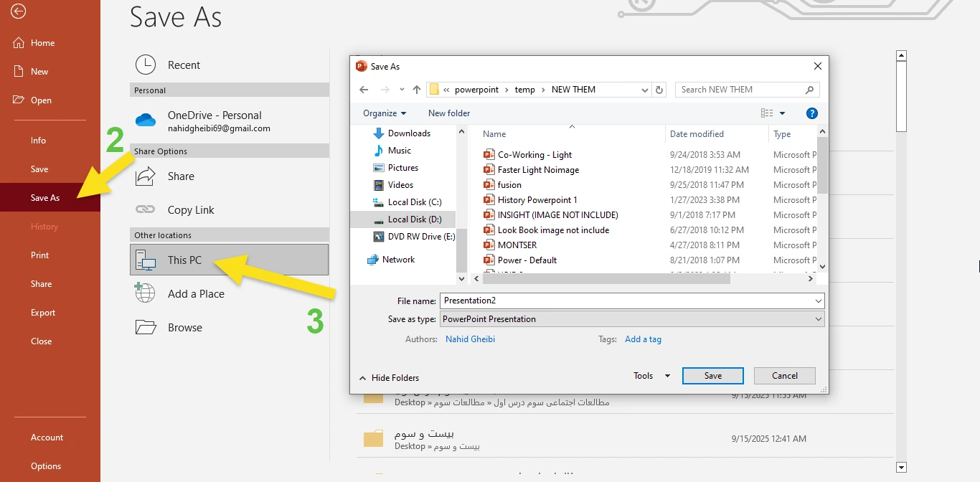Open Browse folder option
The width and height of the screenshot is (980, 482).
pyautogui.click(x=184, y=328)
